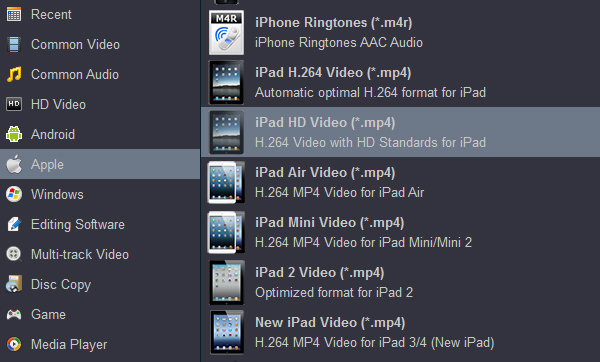Click "iPhone Ringtones AAC Audio" description
Viewport: 600px width, 362px height.
pyautogui.click(x=339, y=42)
